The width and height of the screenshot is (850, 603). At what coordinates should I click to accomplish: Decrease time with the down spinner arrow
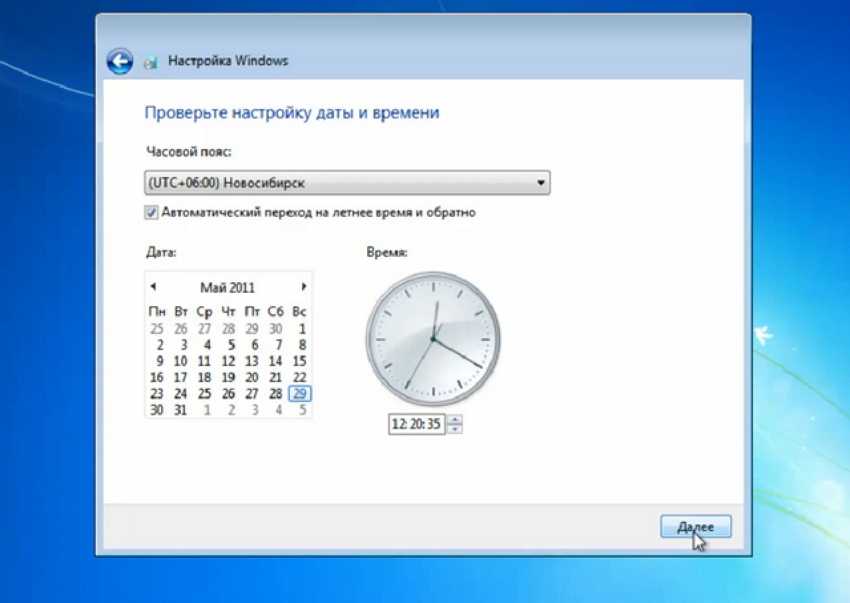pos(456,429)
